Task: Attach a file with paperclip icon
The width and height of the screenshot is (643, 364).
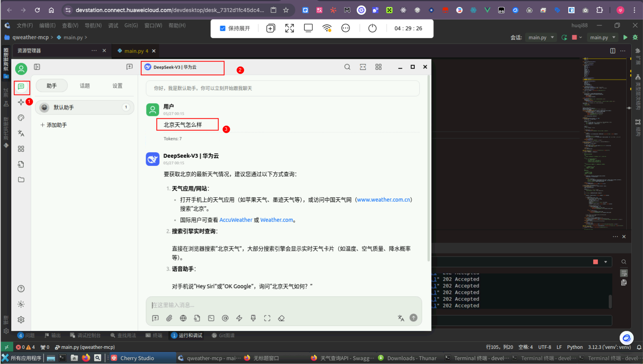Action: point(169,318)
